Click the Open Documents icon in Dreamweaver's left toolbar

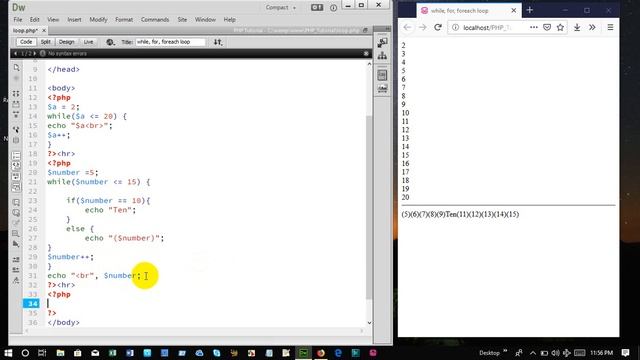[x=16, y=67]
